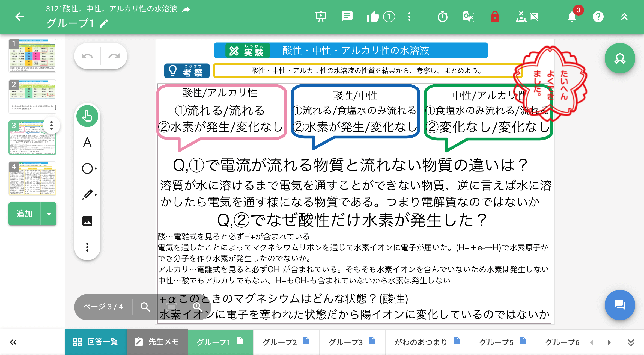The image size is (644, 355).
Task: Select the text tool A
Action: 87,143
